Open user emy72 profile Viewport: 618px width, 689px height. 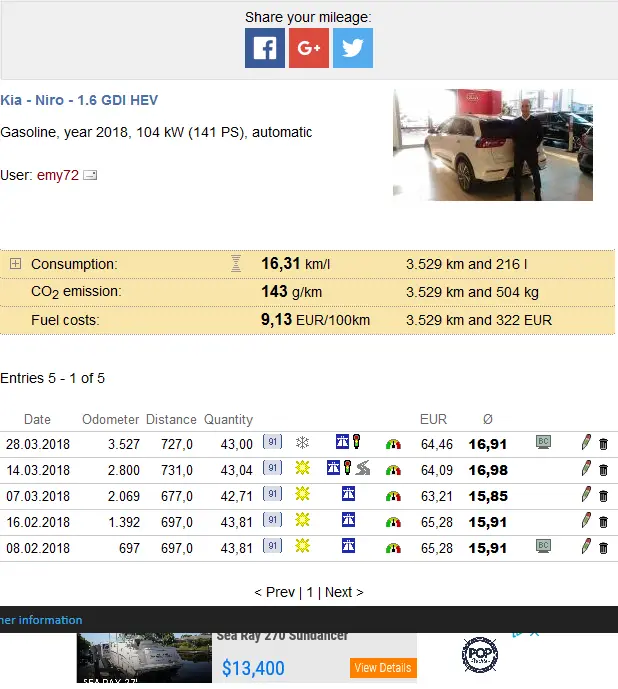coord(58,175)
